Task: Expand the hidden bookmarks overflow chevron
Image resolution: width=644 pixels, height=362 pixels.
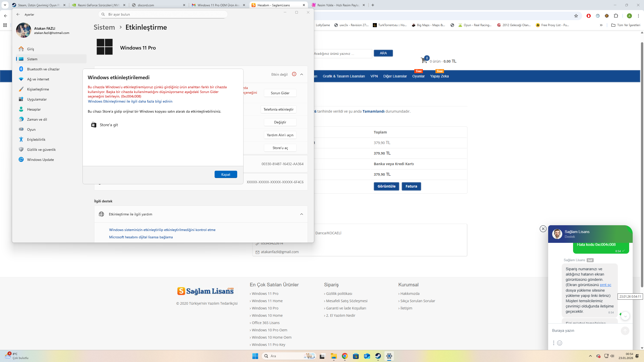Action: tap(601, 25)
